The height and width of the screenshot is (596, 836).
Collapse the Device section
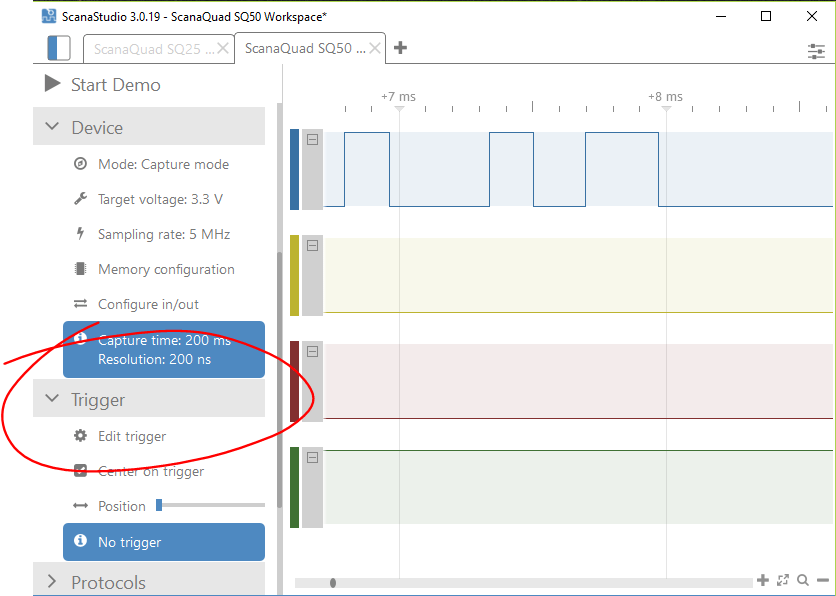click(52, 128)
